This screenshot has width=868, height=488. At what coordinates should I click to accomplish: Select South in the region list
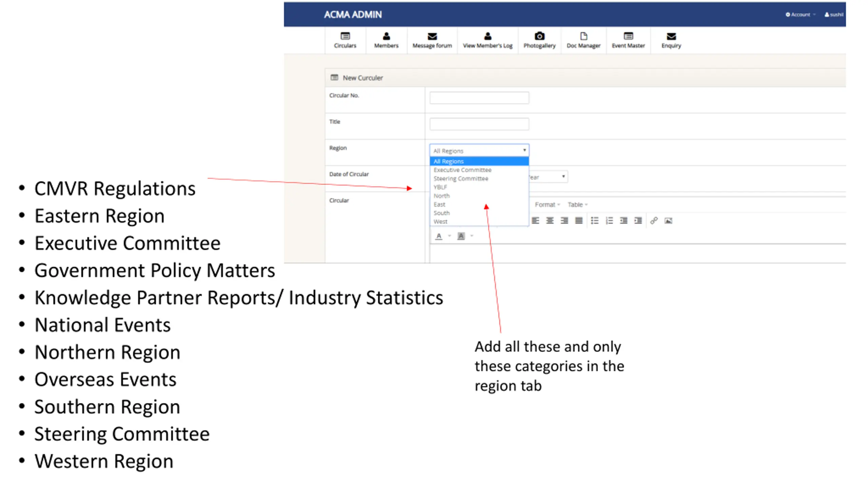point(479,213)
